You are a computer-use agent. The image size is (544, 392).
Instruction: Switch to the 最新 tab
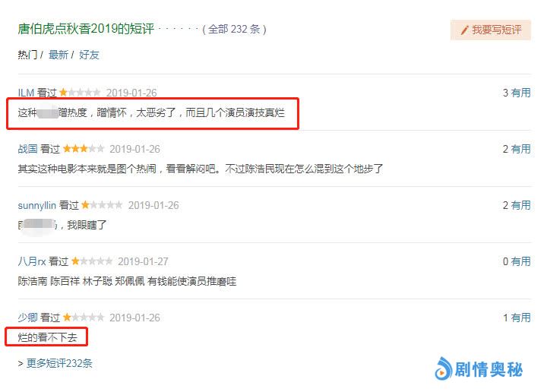tap(59, 55)
